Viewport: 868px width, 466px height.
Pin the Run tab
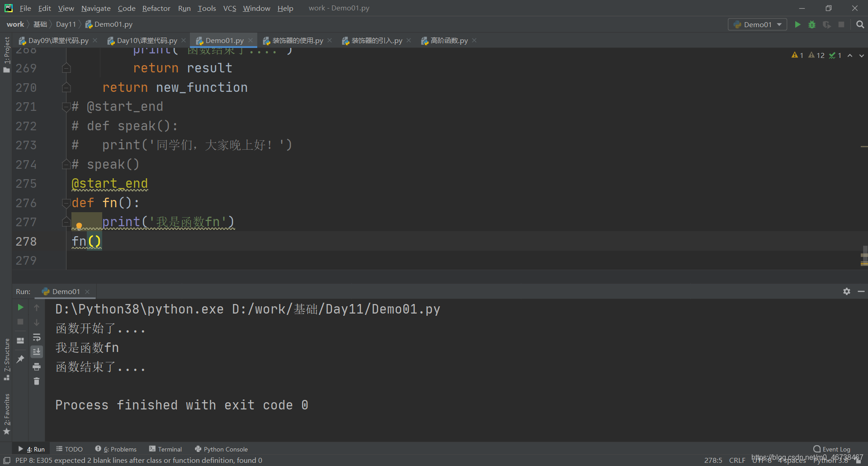coord(20,359)
